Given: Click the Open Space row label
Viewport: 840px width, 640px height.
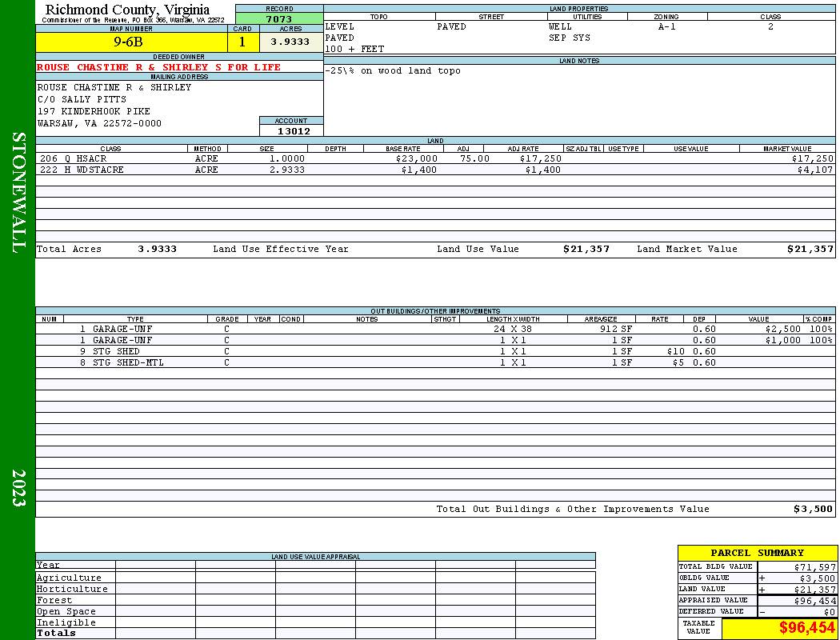Looking at the screenshot, I should tap(66, 612).
